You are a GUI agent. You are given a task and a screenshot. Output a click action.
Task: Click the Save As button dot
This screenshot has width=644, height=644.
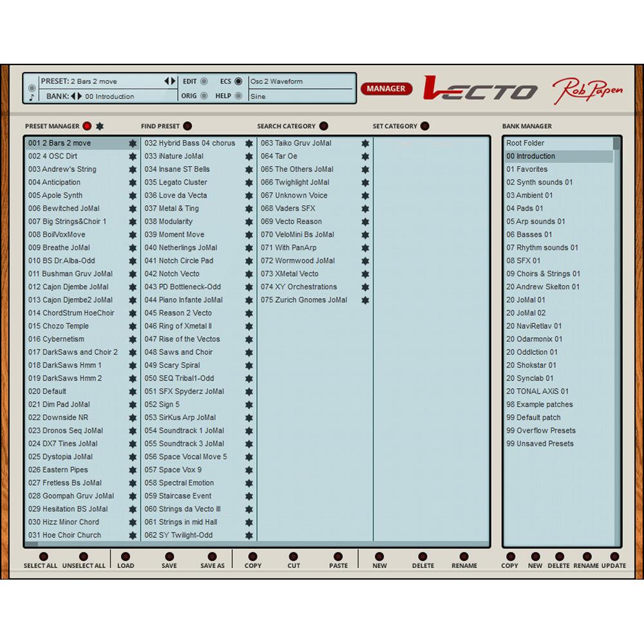212,556
